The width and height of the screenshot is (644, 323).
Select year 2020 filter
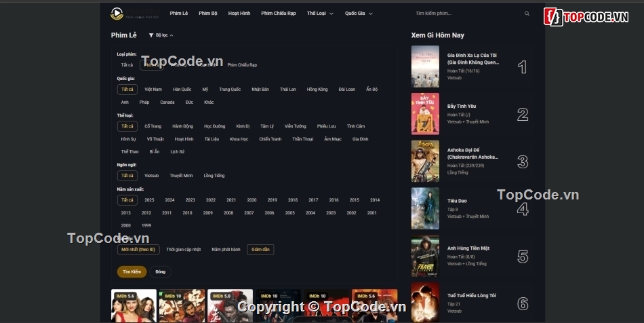click(251, 200)
